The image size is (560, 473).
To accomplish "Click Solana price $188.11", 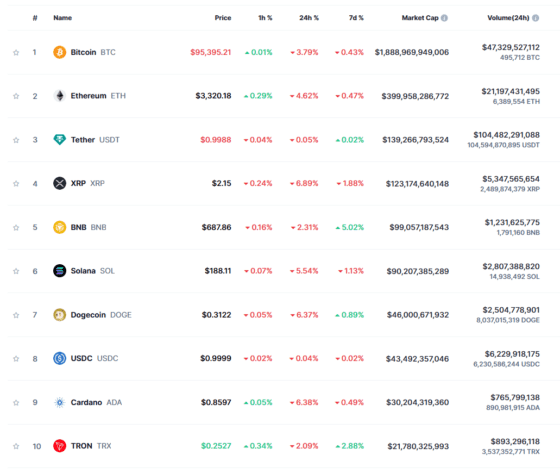I will (x=218, y=271).
